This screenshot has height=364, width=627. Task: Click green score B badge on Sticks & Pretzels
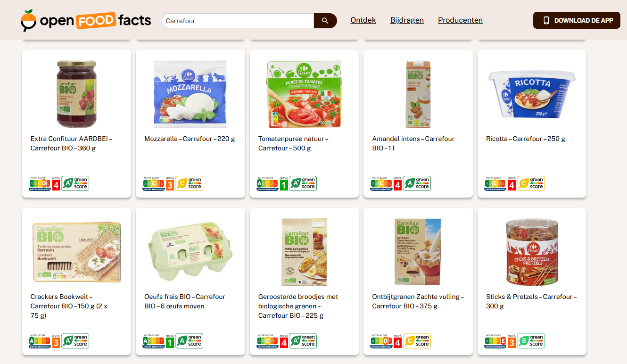point(531,341)
